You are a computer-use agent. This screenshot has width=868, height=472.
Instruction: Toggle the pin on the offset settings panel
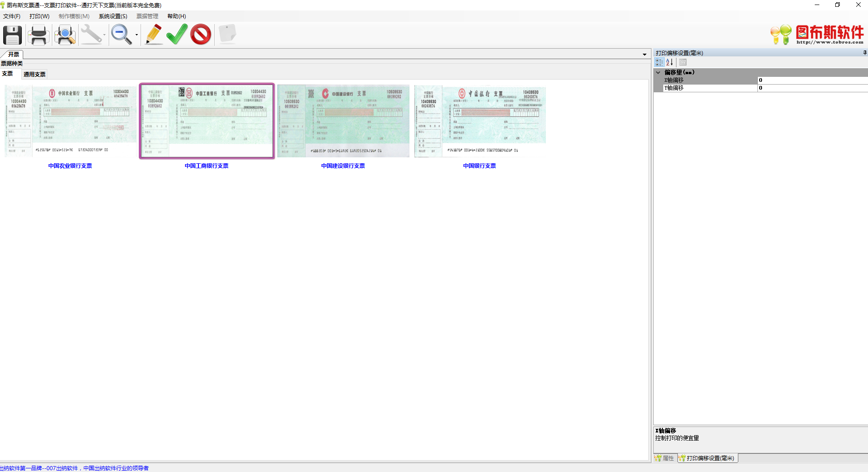click(865, 53)
